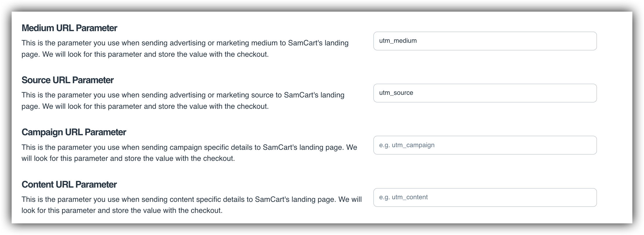Click the Medium URL Parameter heading

[x=69, y=28]
